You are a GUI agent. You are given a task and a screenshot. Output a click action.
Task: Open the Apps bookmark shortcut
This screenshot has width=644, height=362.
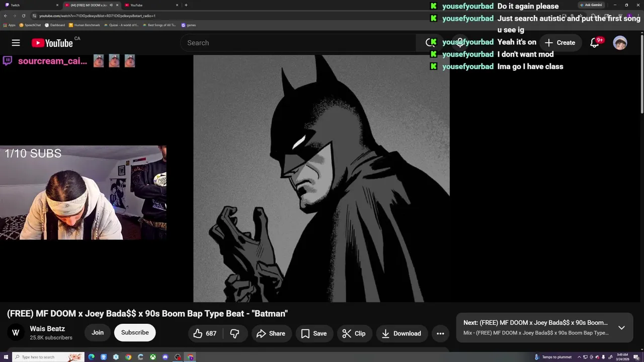(x=10, y=25)
